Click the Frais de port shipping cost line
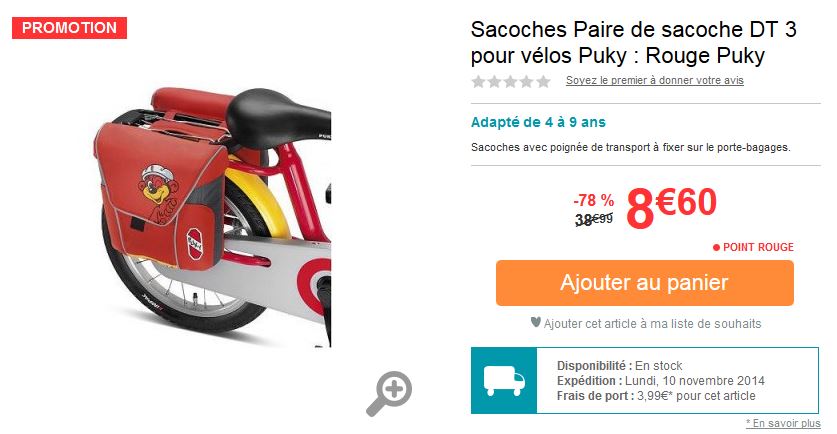Image resolution: width=837 pixels, height=434 pixels. (656, 396)
